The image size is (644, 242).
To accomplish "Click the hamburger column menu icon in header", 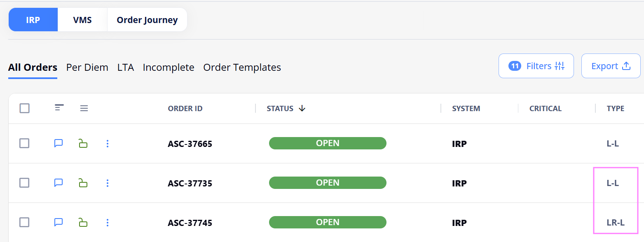I will 84,108.
